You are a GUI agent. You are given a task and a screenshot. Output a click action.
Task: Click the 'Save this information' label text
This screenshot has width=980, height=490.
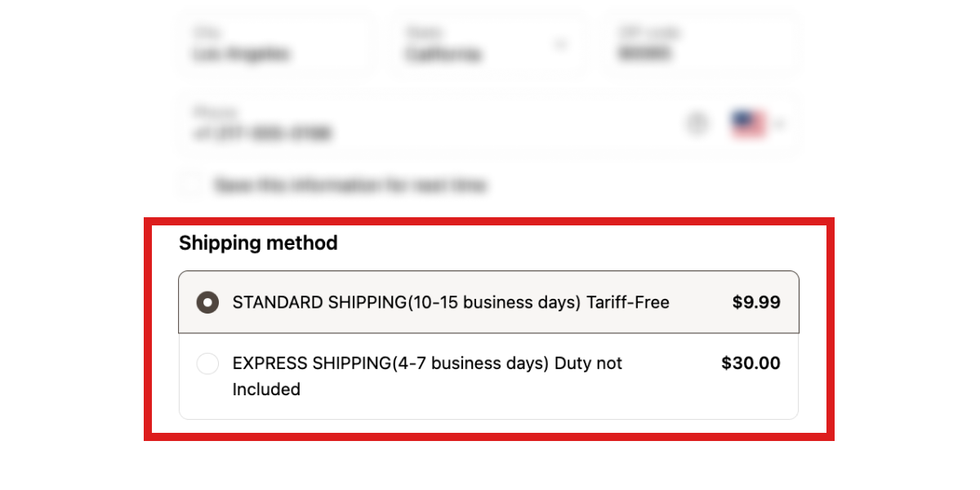[350, 185]
